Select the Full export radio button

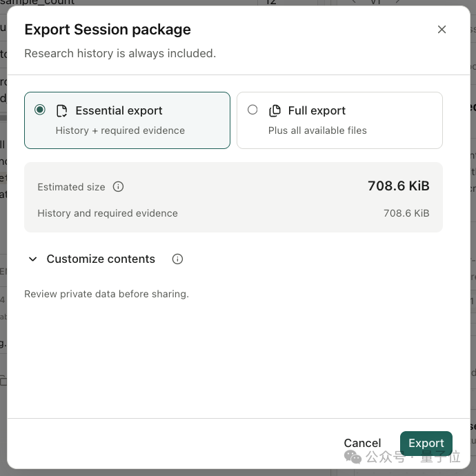click(x=252, y=110)
